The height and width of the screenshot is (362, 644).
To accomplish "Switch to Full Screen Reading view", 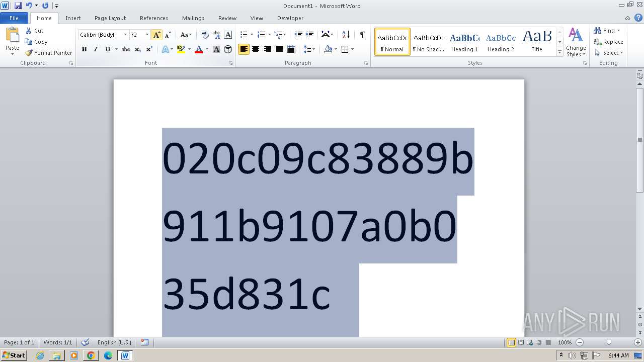I will click(520, 342).
